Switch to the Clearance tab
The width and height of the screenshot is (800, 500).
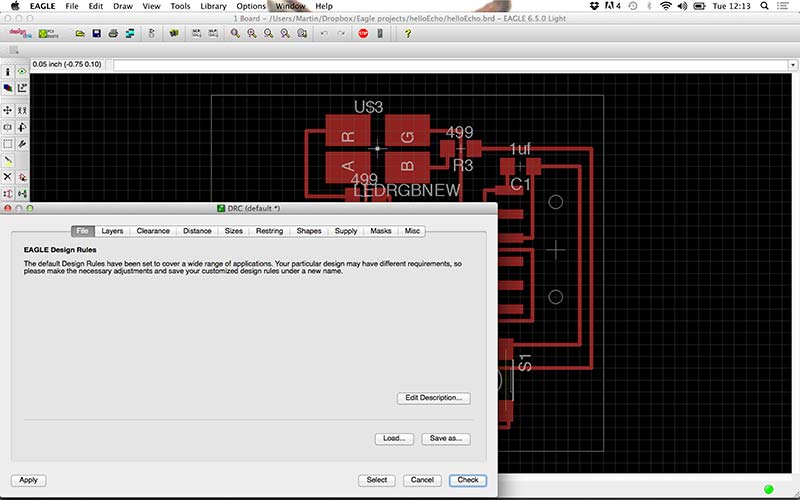153,231
